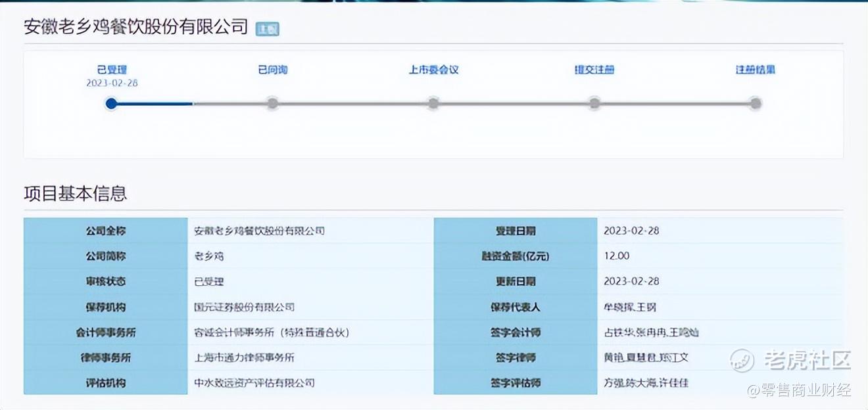Click the 安徽老乡鸡餐饮股份有限公司 page heading
Viewport: 868px width, 410px height.
click(136, 27)
